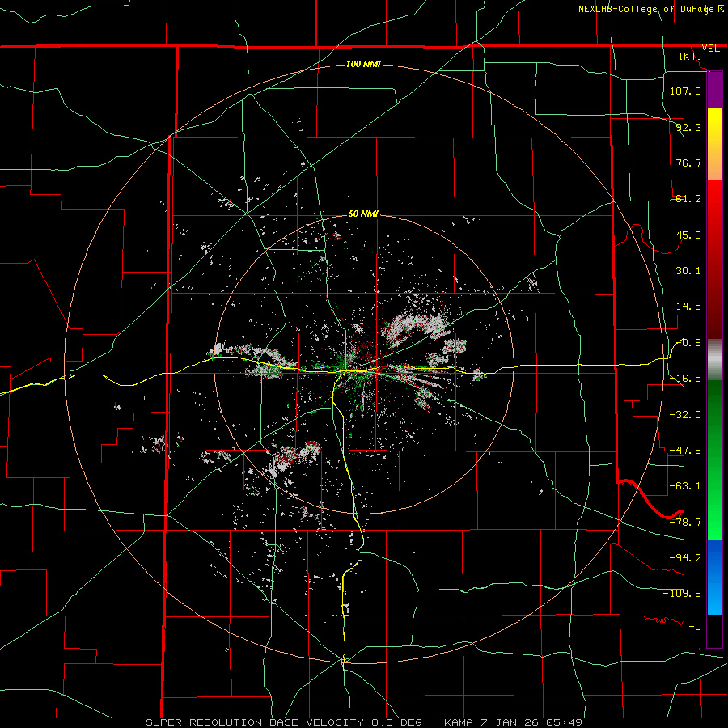Pick the purple segment of the velocity color bar

714,91
